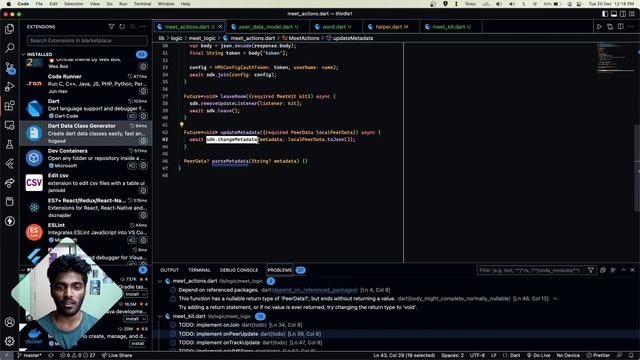Manage Edit csv extension gear

(x=143, y=190)
